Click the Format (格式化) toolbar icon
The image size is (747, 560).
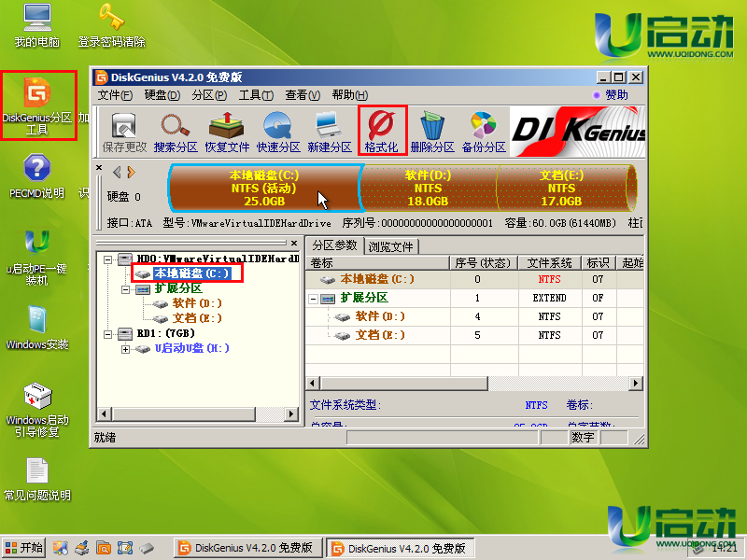(382, 132)
